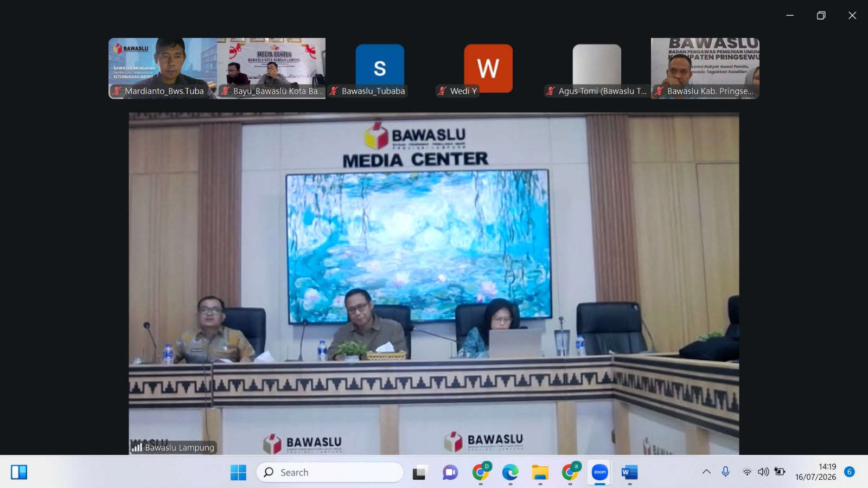
Task: Open File Explorer from taskbar
Action: (x=540, y=472)
